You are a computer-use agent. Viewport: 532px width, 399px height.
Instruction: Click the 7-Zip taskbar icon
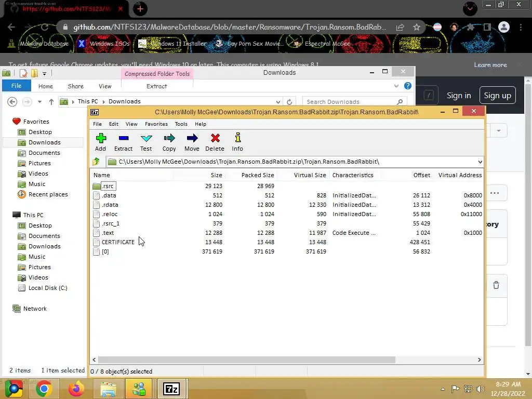171,389
